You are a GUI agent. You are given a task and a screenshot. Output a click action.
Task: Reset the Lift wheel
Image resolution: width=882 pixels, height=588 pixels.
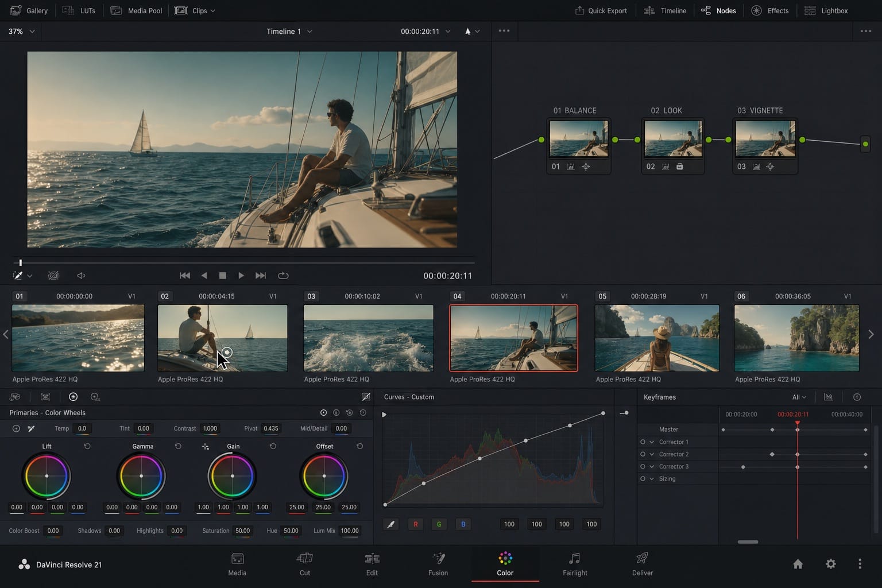(87, 446)
